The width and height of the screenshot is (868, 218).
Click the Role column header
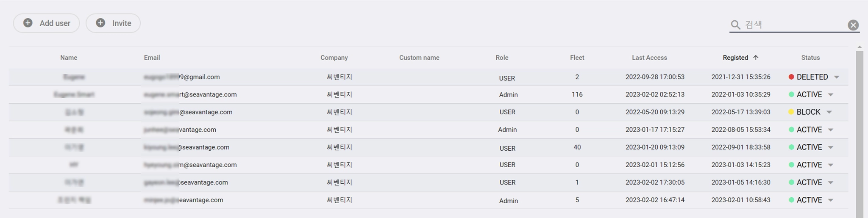(502, 58)
